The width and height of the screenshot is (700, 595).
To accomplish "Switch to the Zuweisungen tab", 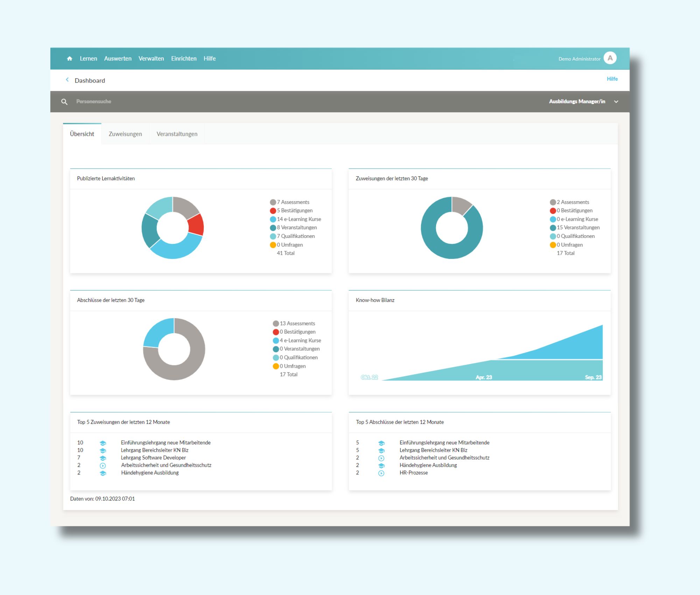I will click(x=125, y=134).
